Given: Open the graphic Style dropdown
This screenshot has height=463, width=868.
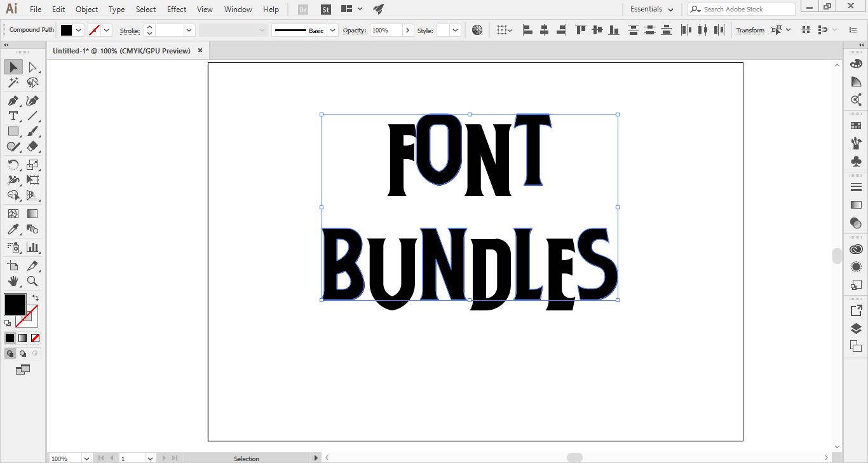Looking at the screenshot, I should (x=456, y=30).
